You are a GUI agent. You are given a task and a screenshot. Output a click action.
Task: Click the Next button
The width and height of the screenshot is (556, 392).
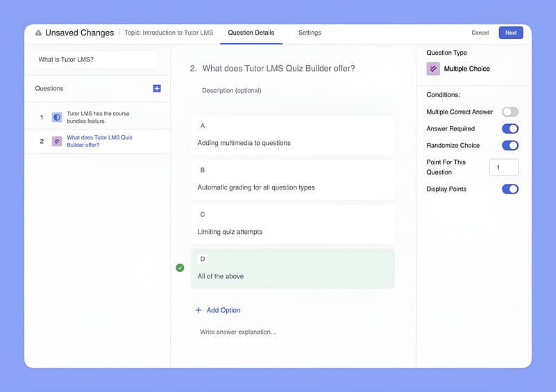click(511, 33)
